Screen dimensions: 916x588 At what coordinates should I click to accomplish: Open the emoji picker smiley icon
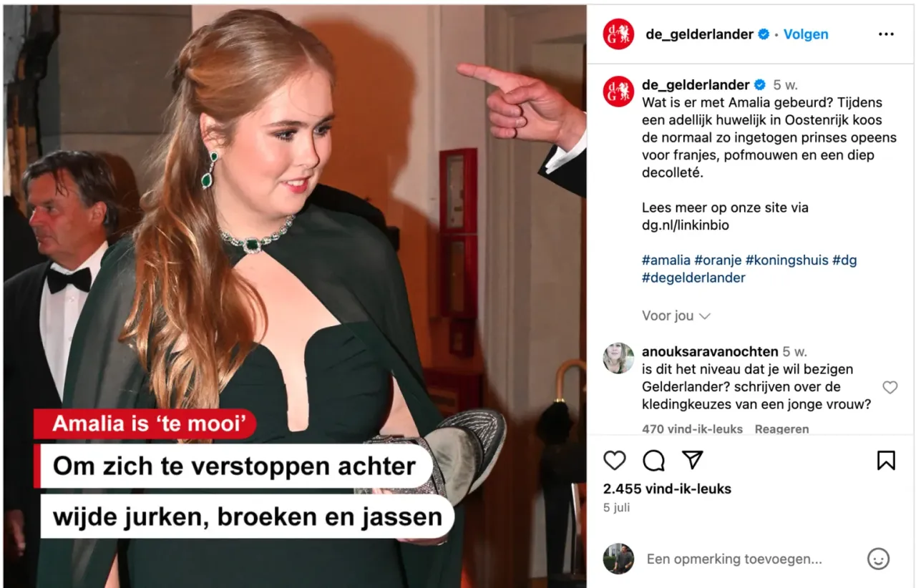pos(878,559)
